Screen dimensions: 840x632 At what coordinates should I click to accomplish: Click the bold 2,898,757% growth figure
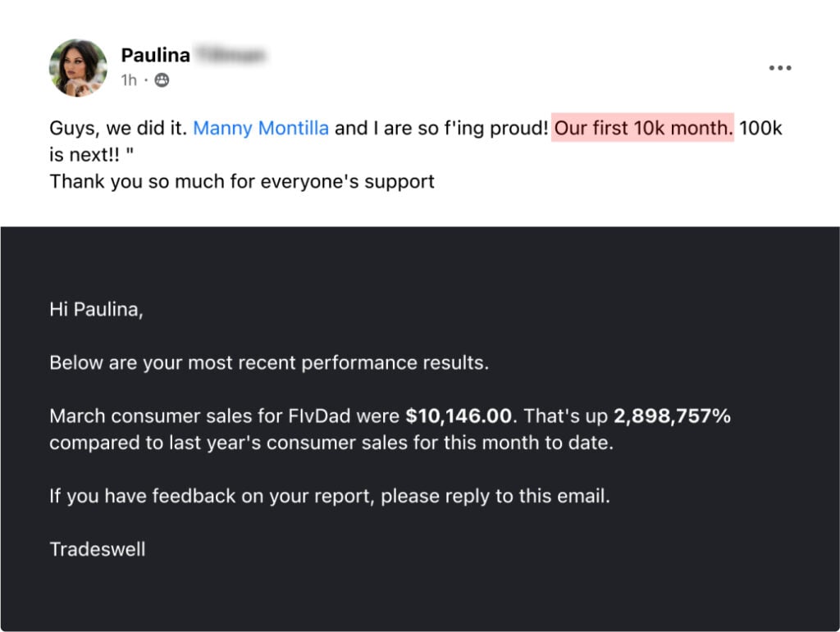(672, 416)
